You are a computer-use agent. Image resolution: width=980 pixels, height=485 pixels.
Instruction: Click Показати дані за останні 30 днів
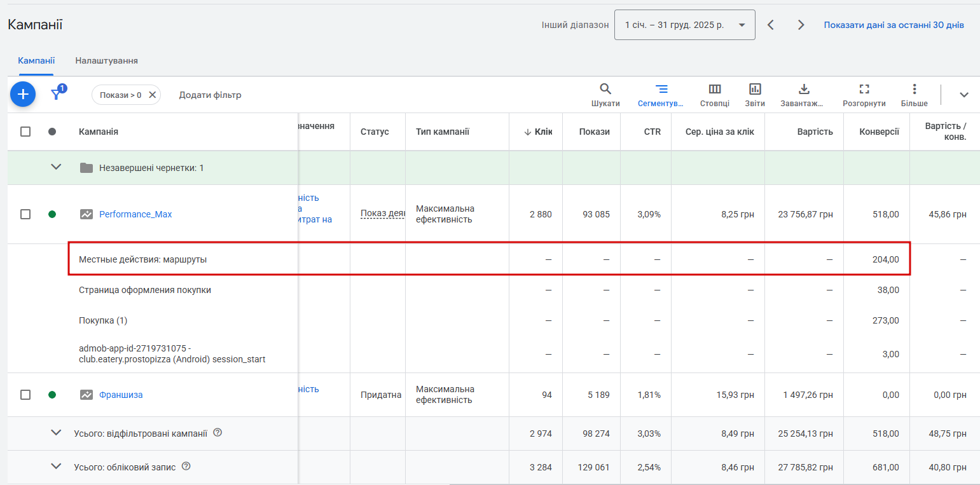(x=894, y=25)
